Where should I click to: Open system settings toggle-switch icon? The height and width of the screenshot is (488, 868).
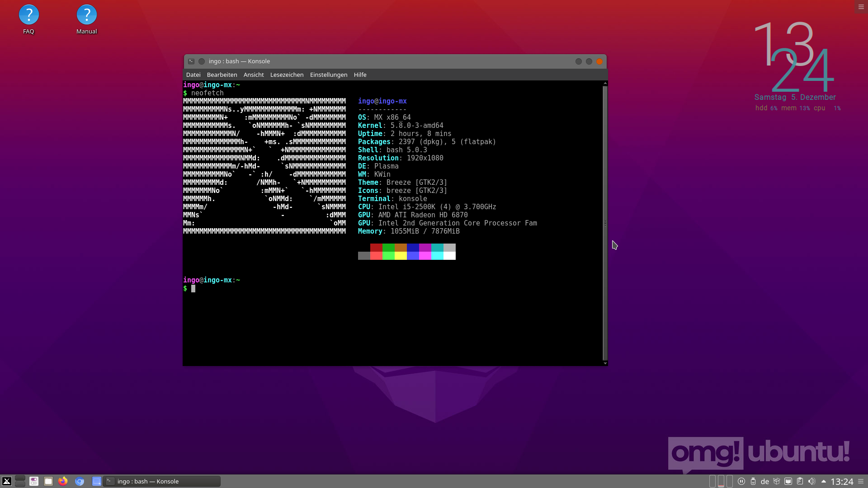coord(34,481)
